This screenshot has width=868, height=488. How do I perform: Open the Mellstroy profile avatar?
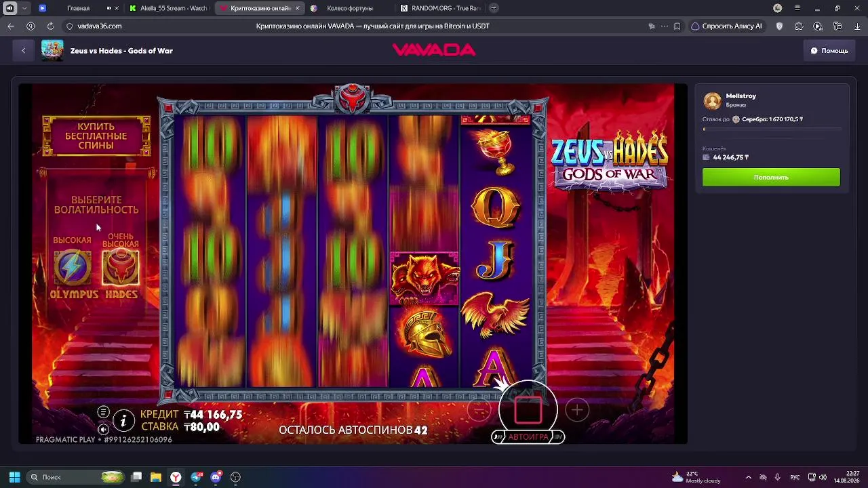712,101
